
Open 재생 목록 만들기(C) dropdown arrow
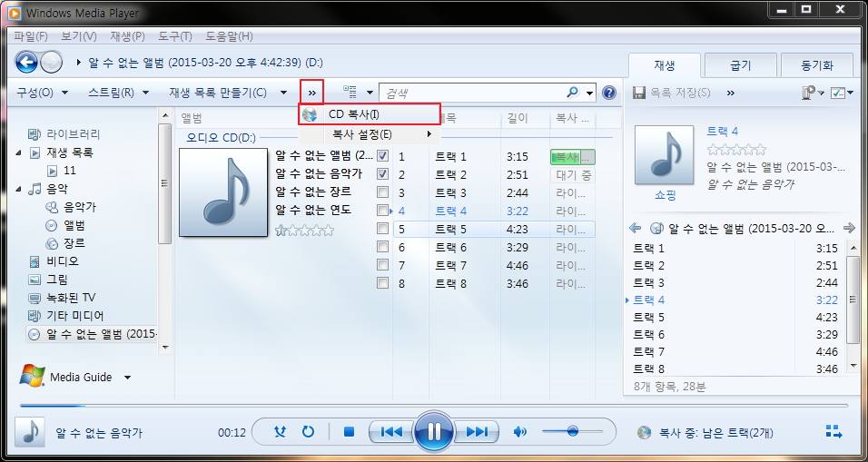pos(283,93)
